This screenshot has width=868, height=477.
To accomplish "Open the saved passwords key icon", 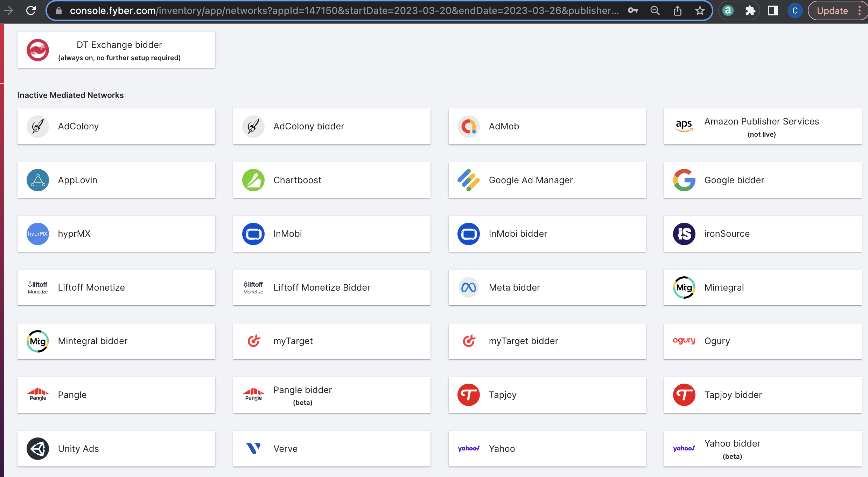I will point(632,10).
